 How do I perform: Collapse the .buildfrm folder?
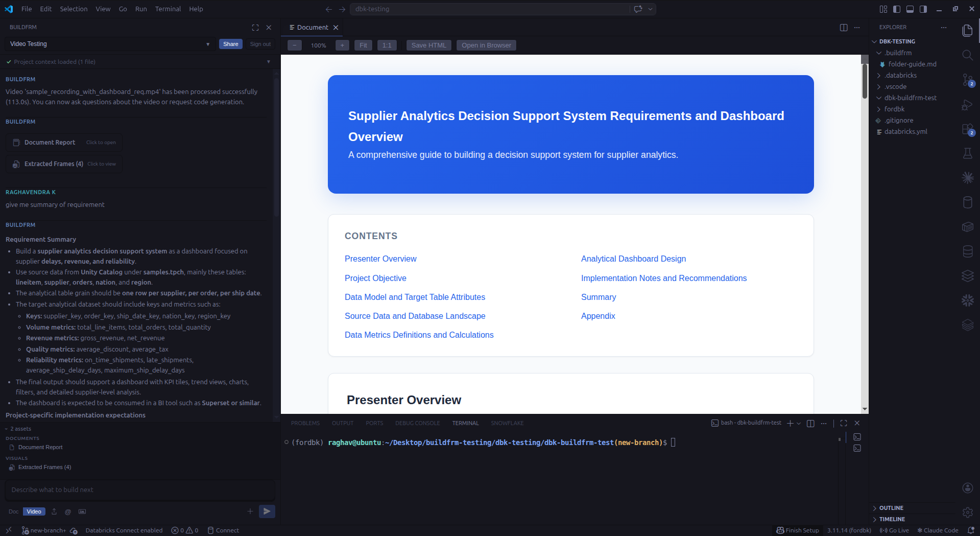tap(898, 53)
